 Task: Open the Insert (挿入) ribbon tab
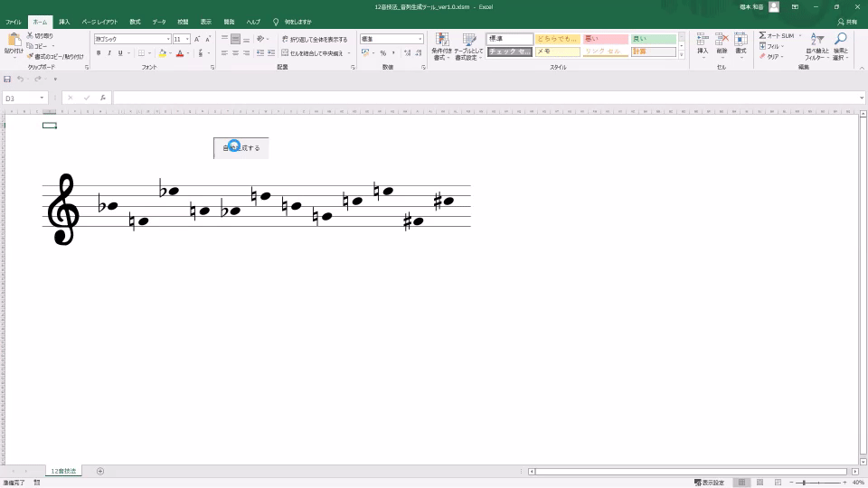pos(64,21)
